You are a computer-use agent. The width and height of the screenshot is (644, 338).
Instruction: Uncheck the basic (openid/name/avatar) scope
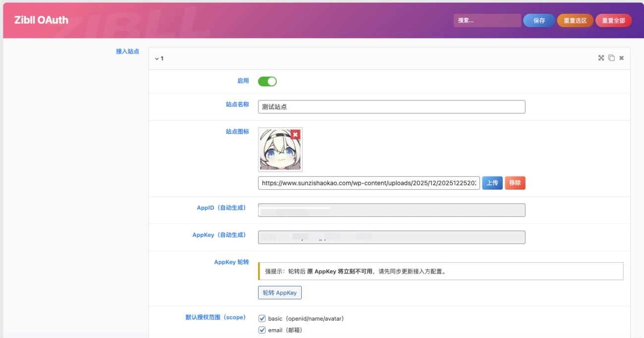[262, 318]
